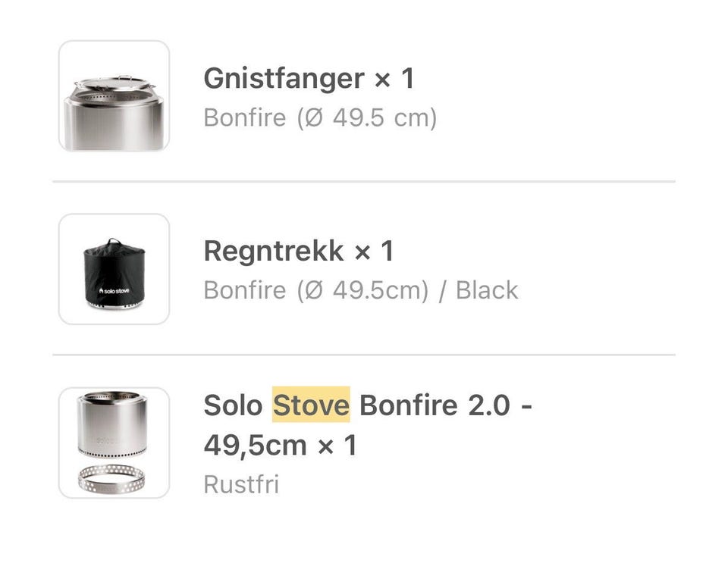Open the Gnistfanger product thumbnail
The height and width of the screenshot is (563, 728).
click(115, 96)
